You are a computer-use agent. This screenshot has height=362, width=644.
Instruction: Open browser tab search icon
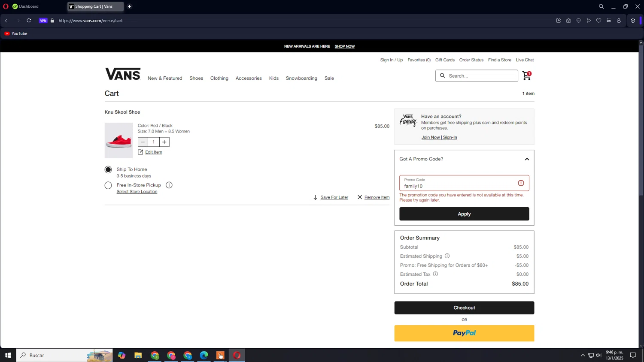coord(601,6)
